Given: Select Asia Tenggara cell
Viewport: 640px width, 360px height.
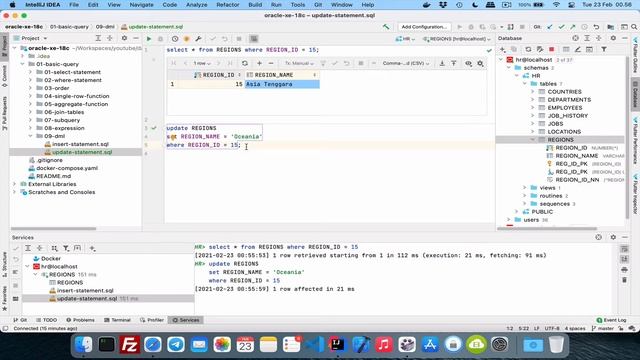Looking at the screenshot, I should coord(282,84).
